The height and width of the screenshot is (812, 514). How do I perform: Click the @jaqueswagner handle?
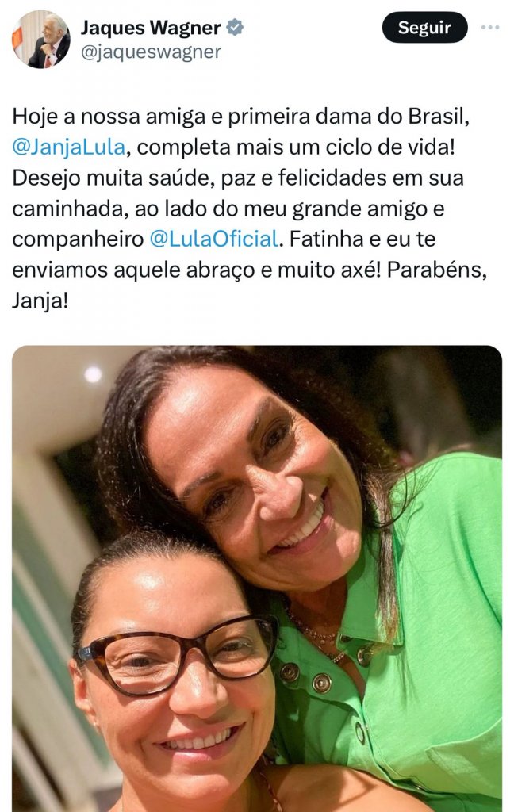coord(151,52)
